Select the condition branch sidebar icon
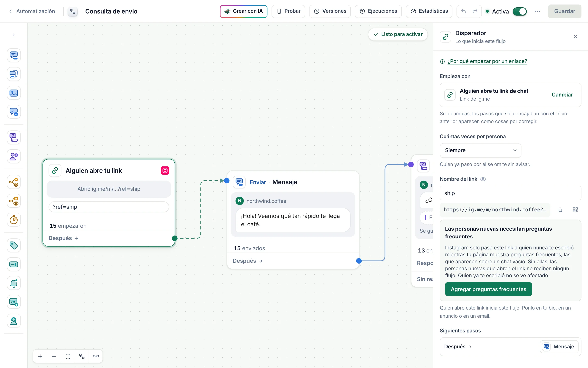This screenshot has height=368, width=588. coord(14,182)
